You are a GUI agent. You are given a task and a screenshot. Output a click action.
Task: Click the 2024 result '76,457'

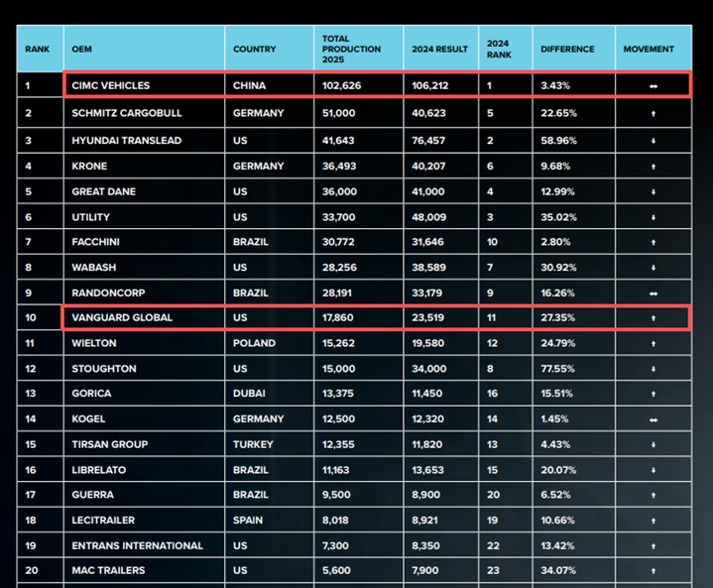[x=428, y=141]
